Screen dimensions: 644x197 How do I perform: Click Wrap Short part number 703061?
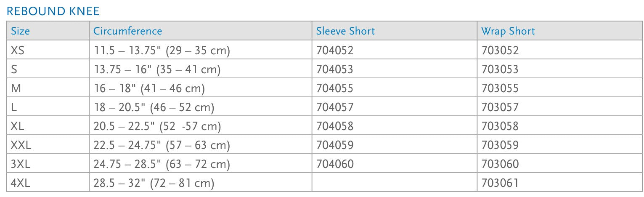pos(500,183)
